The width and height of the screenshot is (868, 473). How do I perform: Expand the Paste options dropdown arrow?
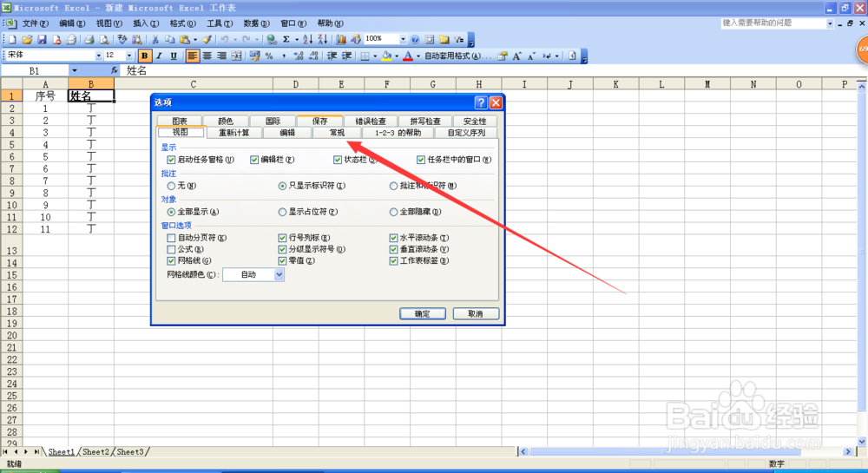(194, 39)
